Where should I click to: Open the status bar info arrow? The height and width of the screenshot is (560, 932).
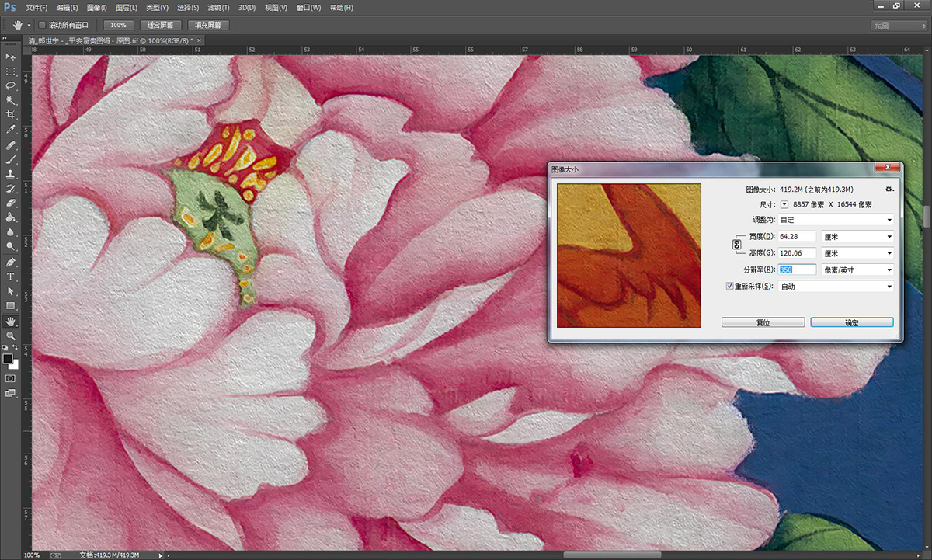[x=161, y=555]
